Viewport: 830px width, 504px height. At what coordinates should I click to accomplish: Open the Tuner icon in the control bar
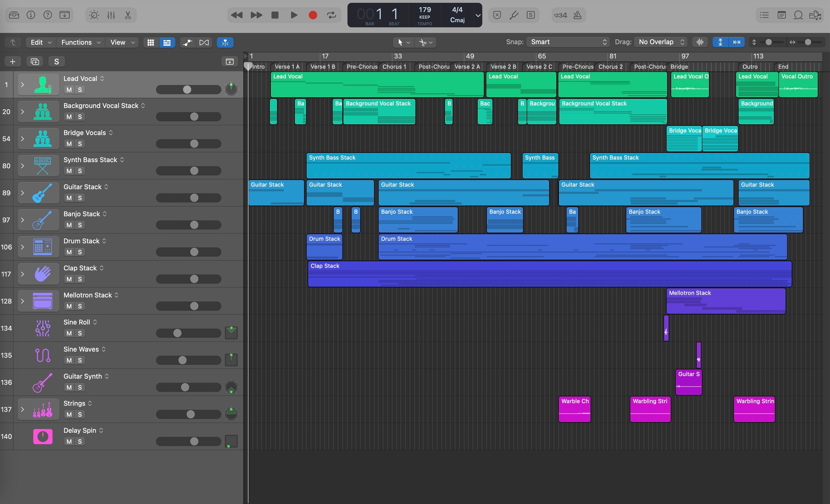[x=514, y=15]
